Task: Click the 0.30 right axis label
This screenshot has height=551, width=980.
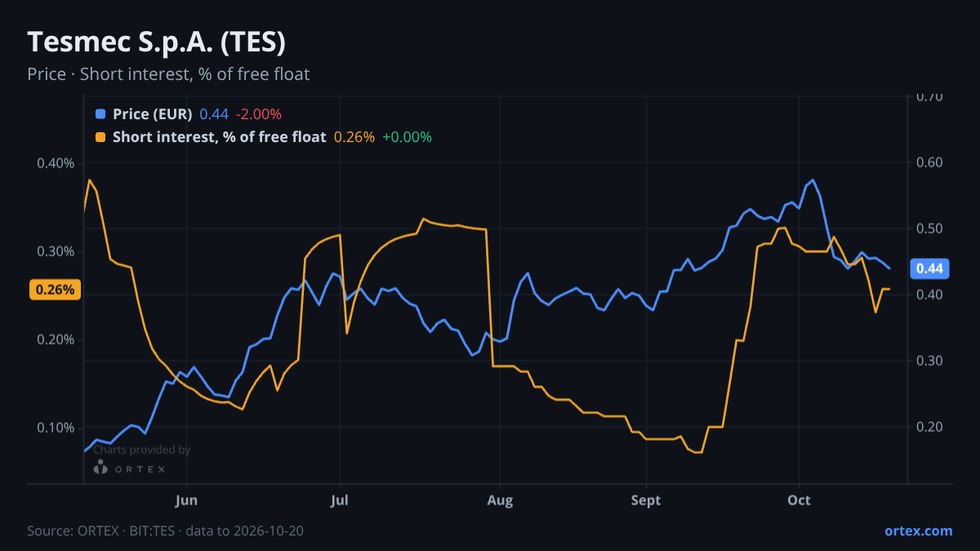Action: click(x=929, y=361)
